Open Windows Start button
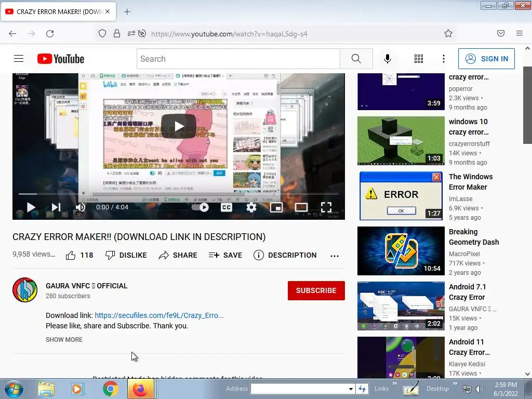This screenshot has height=399, width=532. click(14, 389)
